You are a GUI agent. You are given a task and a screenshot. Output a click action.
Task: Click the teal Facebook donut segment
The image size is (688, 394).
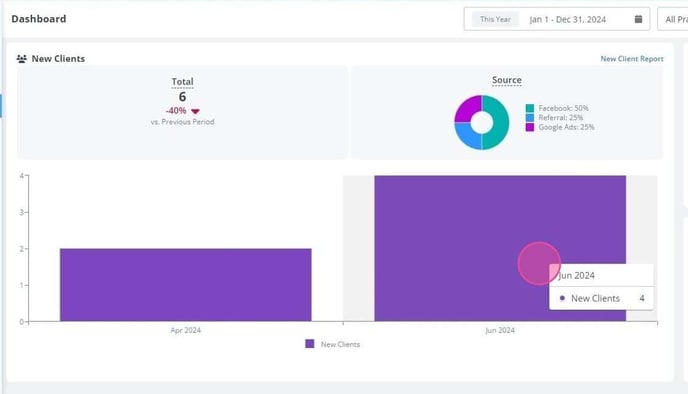click(500, 122)
